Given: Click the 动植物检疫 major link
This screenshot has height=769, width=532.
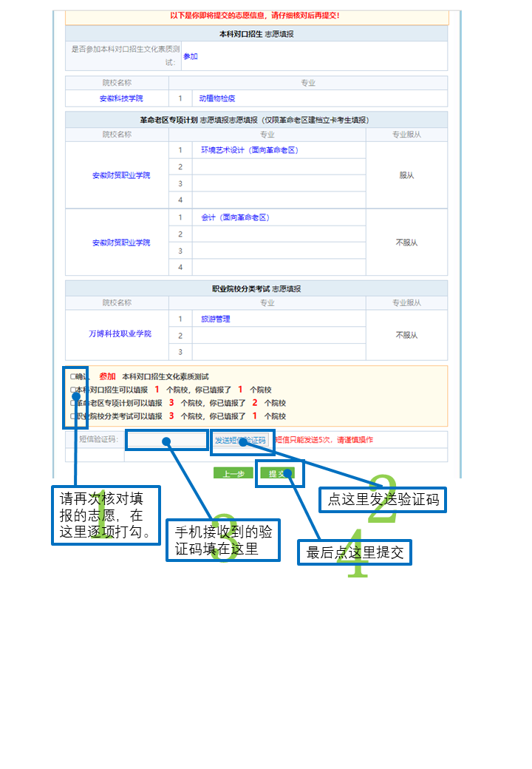Looking at the screenshot, I should (x=216, y=98).
